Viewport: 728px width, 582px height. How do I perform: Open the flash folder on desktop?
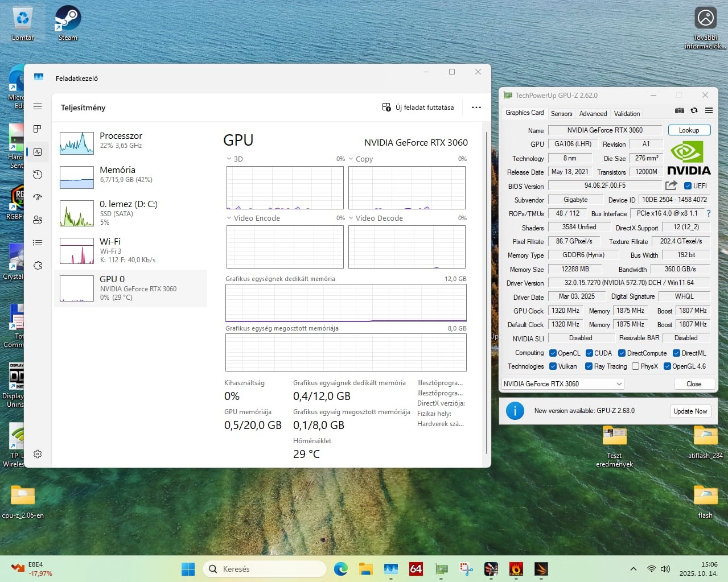[705, 502]
